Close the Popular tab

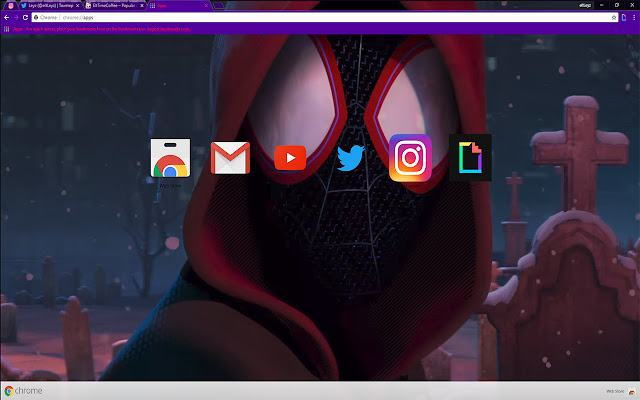point(142,6)
